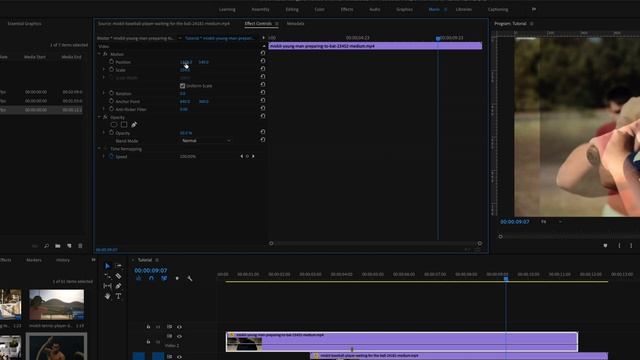This screenshot has height=360, width=640.
Task: Expand the Speed property
Action: pyautogui.click(x=104, y=156)
